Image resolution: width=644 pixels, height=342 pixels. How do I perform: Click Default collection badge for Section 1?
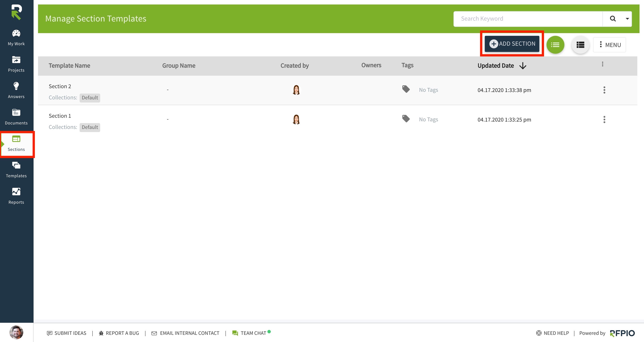click(90, 127)
